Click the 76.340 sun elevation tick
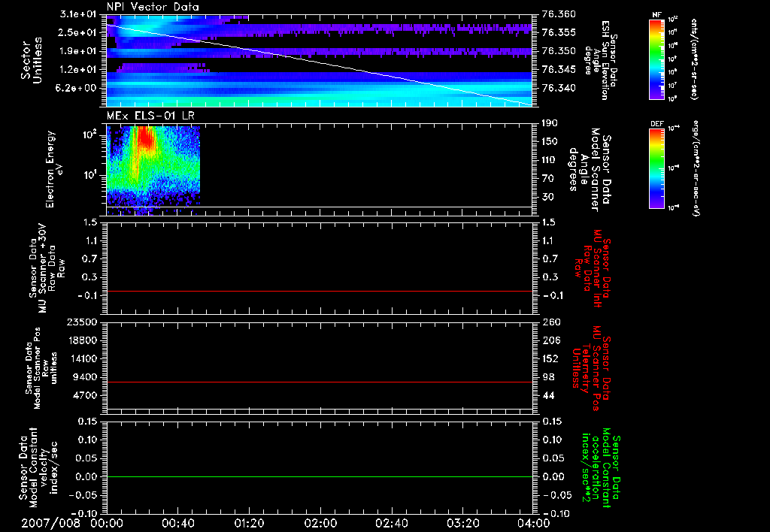Viewport: 770px width, 532px height. click(x=559, y=89)
